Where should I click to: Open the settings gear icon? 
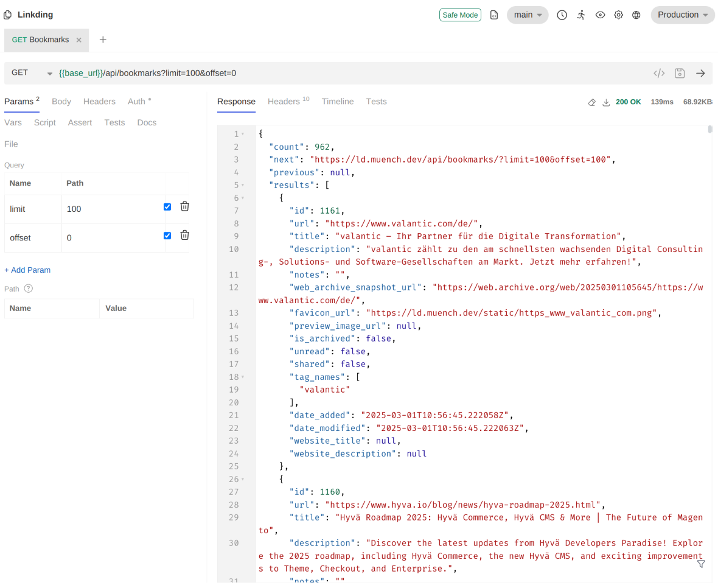click(618, 15)
